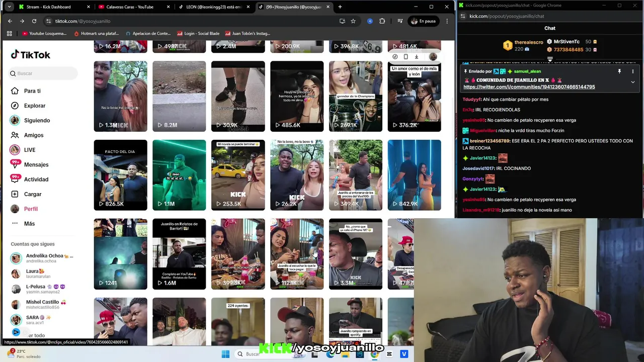Screen dimensions: 644x362
Task: Open tab search dropdown in Chrome
Action: [9, 7]
